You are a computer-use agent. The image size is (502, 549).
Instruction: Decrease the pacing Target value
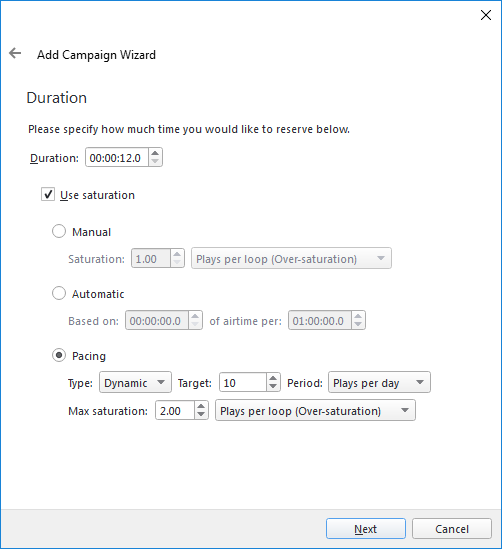273,386
